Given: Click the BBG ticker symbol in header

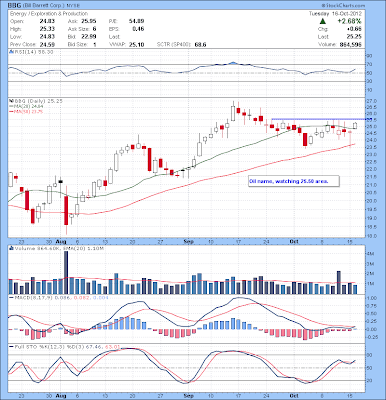Looking at the screenshot, I should 14,6.
